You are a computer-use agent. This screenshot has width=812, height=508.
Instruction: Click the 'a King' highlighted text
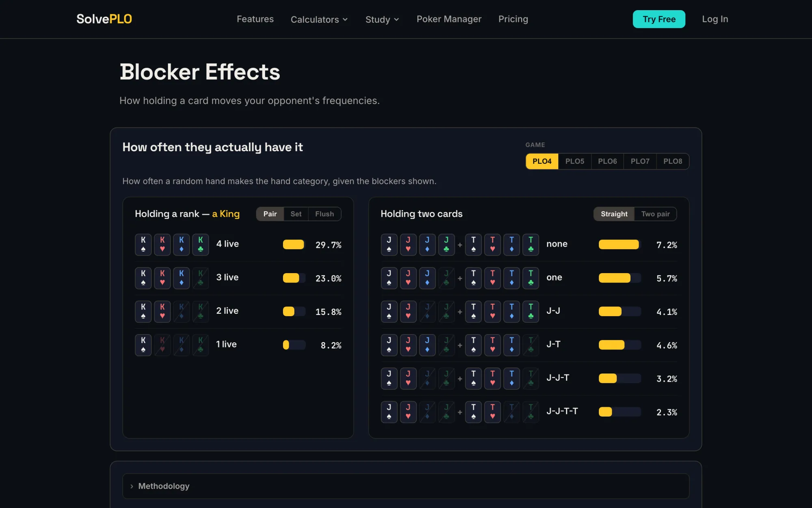[x=226, y=214]
